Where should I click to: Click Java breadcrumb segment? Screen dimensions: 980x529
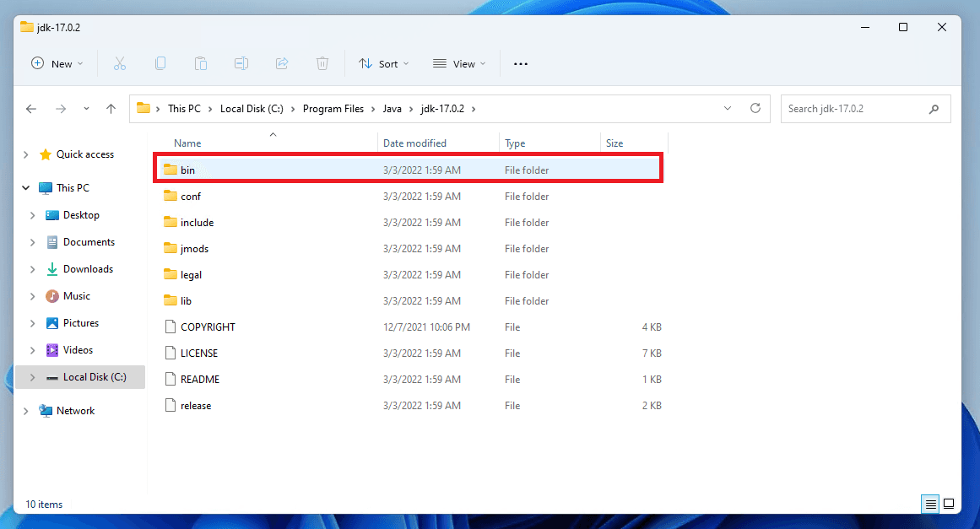click(x=392, y=109)
